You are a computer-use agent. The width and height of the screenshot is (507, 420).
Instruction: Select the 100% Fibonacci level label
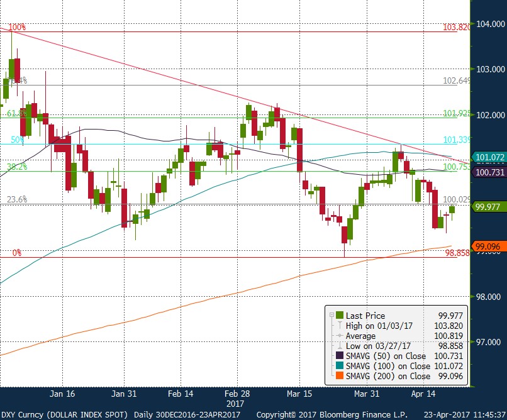pyautogui.click(x=17, y=28)
